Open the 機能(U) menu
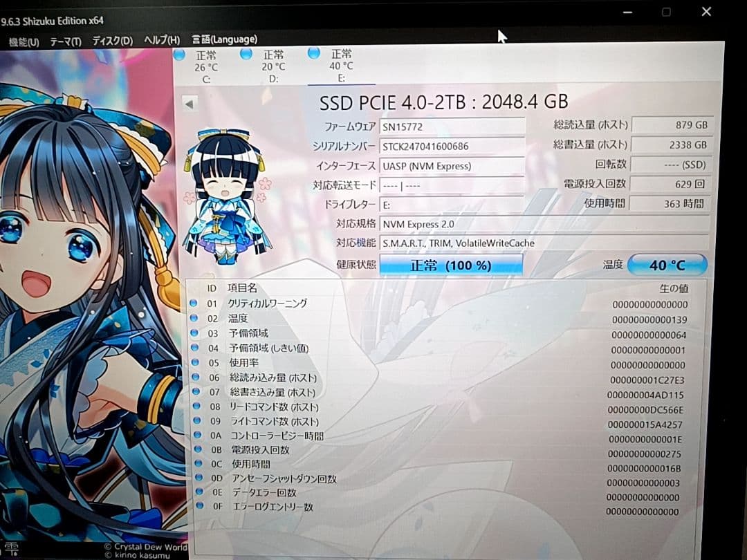Viewport: 747px width, 560px height. (x=24, y=42)
